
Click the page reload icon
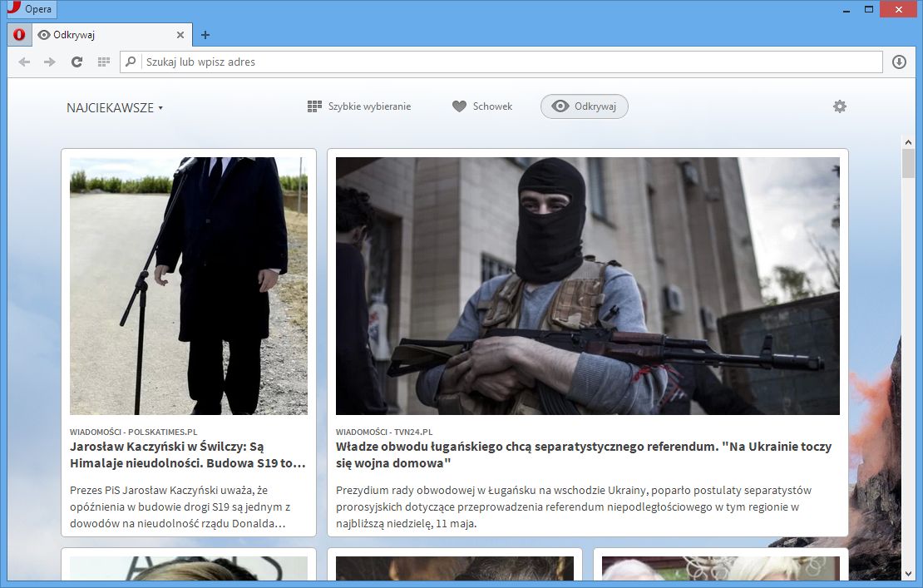[77, 61]
